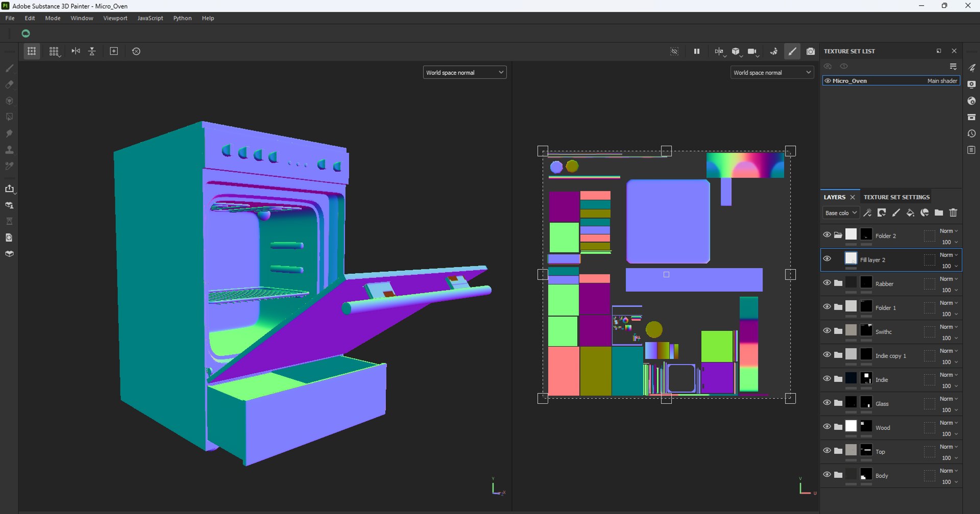This screenshot has height=514, width=980.
Task: Hide the Wood layer folder
Action: [x=827, y=426]
